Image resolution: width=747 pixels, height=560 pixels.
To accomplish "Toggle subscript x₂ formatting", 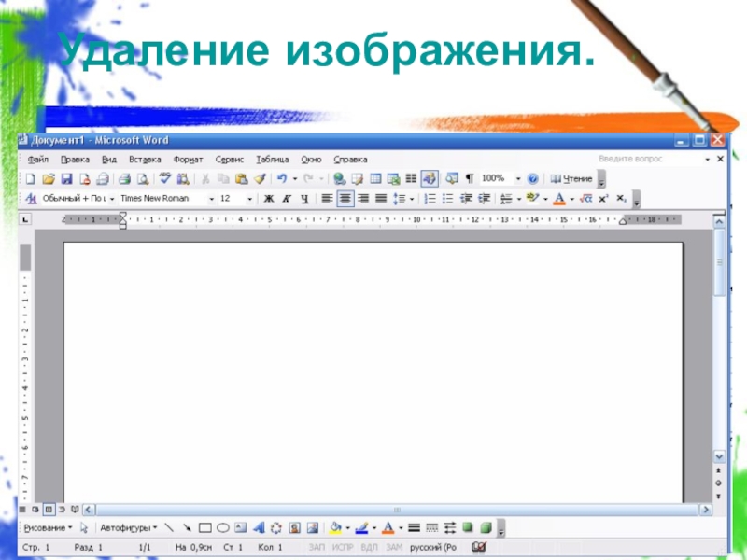I will (621, 199).
